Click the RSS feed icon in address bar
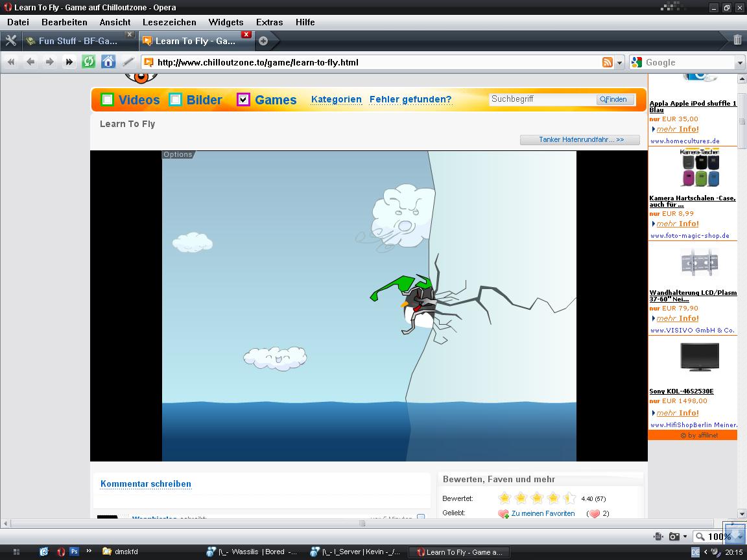This screenshot has width=747, height=560. pos(607,62)
